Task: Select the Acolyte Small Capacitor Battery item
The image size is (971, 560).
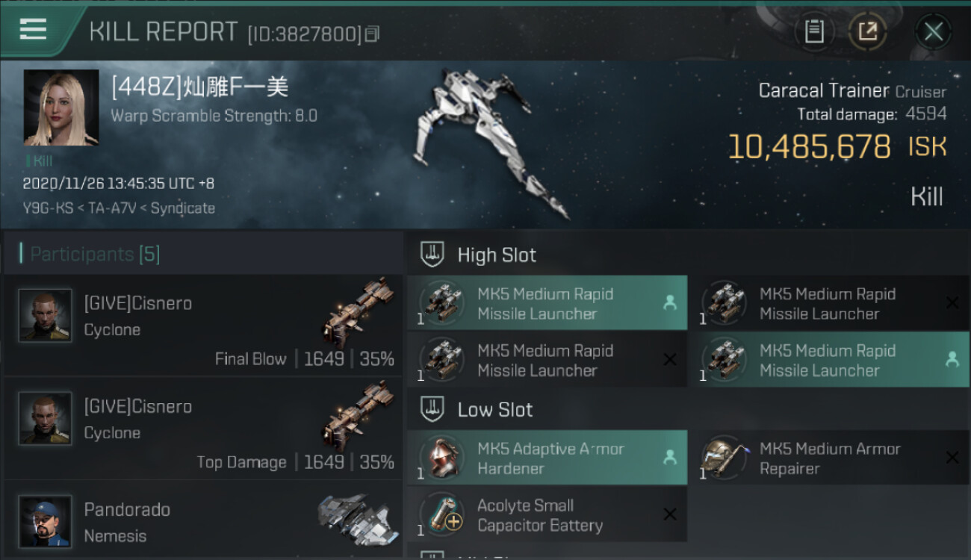Action: click(x=539, y=515)
